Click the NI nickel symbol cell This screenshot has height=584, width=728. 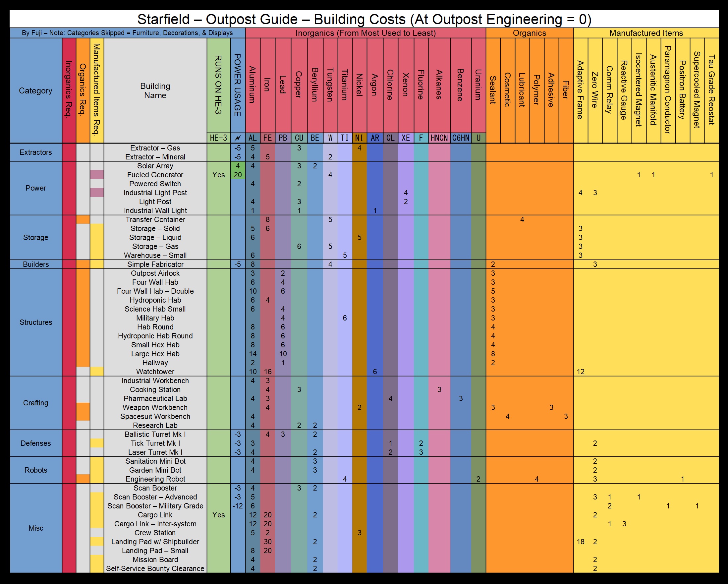pos(359,138)
